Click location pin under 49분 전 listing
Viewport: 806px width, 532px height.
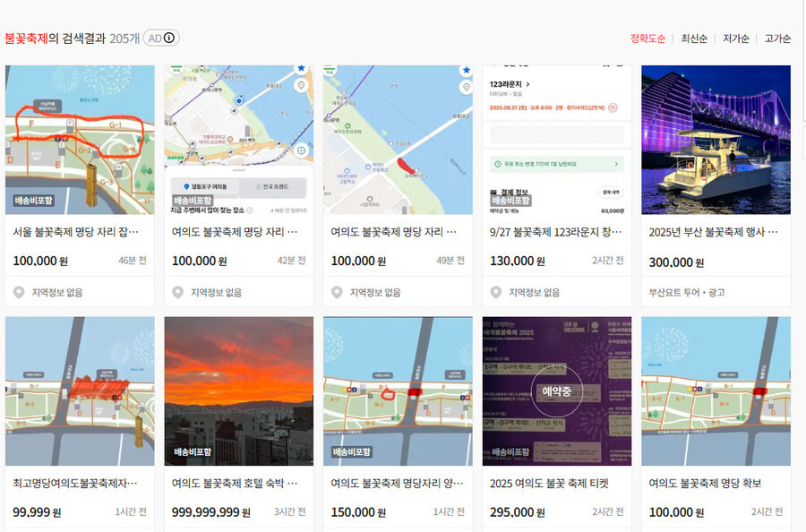pos(337,292)
